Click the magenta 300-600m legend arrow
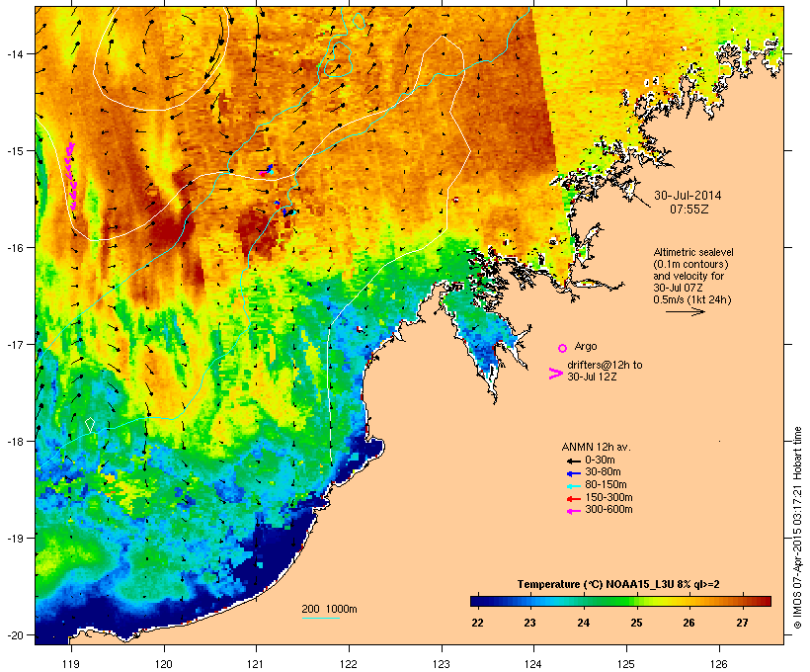 (x=573, y=511)
